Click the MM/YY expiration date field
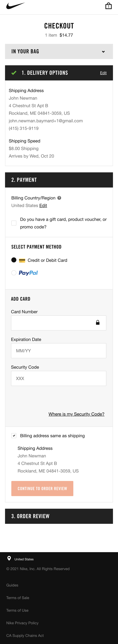 [59, 350]
